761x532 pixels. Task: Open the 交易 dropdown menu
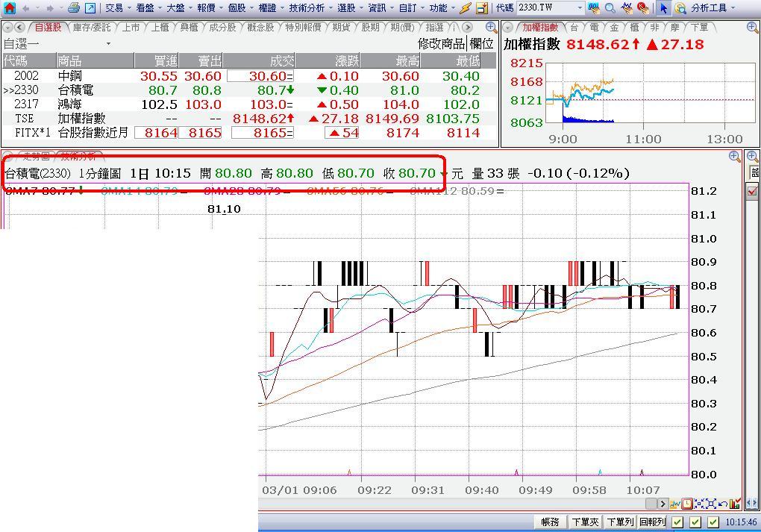[x=117, y=7]
